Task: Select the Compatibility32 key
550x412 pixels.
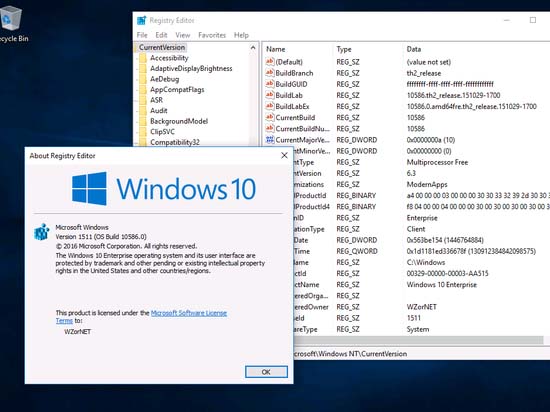Action: pyautogui.click(x=175, y=142)
